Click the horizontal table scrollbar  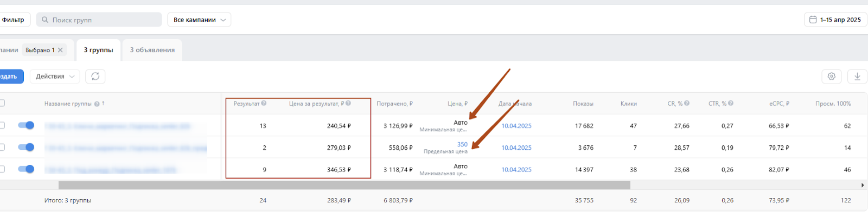344,185
